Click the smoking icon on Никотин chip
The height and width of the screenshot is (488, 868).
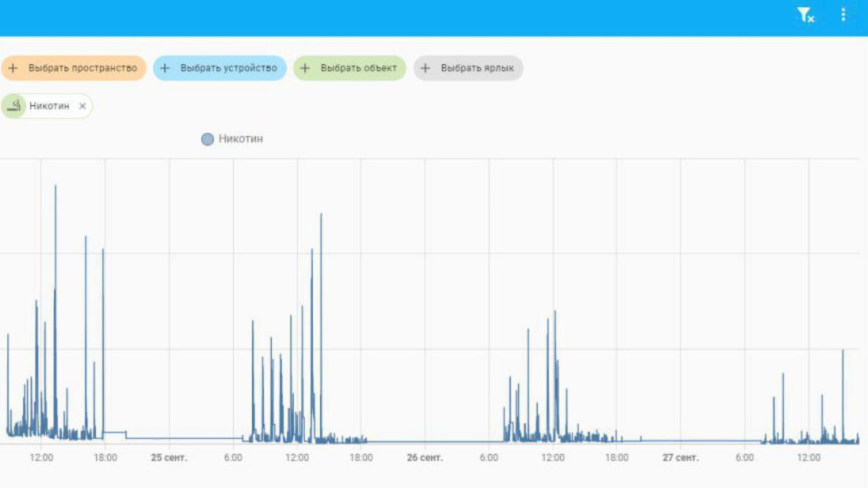(13, 106)
